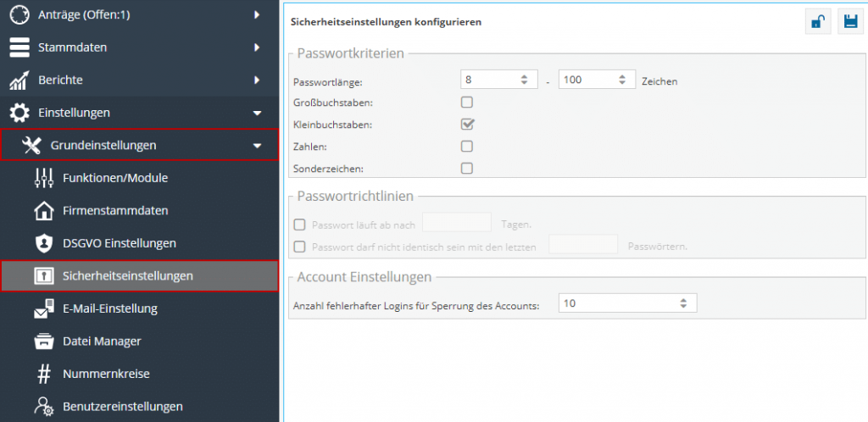Click the Funktionen/Module sliders icon
Screen dimensions: 868x422
pos(43,178)
